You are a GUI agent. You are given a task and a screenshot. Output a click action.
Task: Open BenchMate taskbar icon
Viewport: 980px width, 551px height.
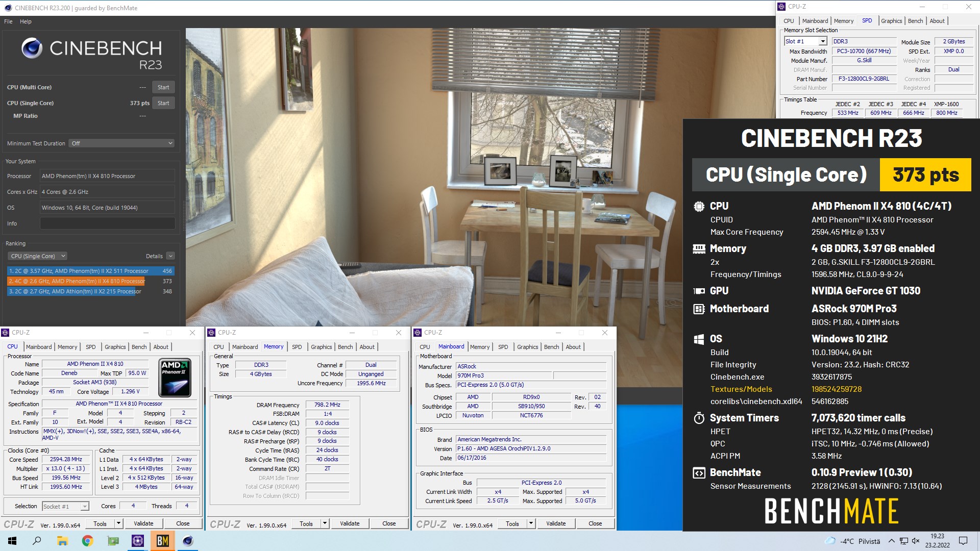click(163, 541)
